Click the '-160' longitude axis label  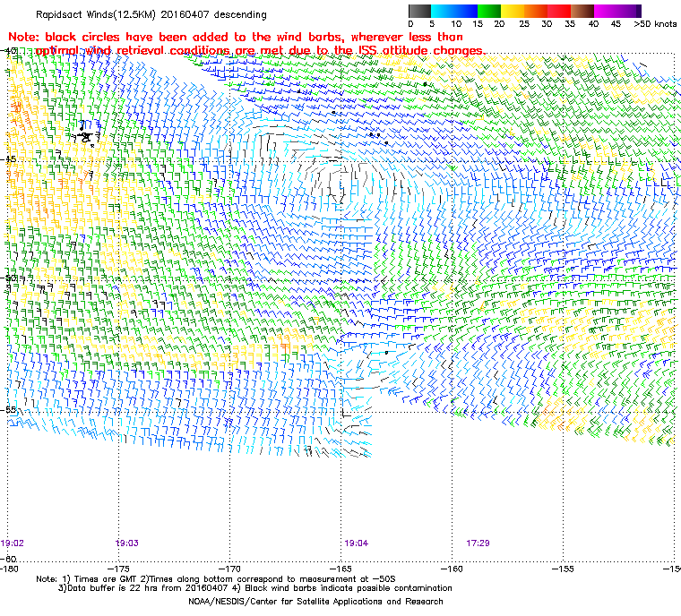click(x=452, y=569)
